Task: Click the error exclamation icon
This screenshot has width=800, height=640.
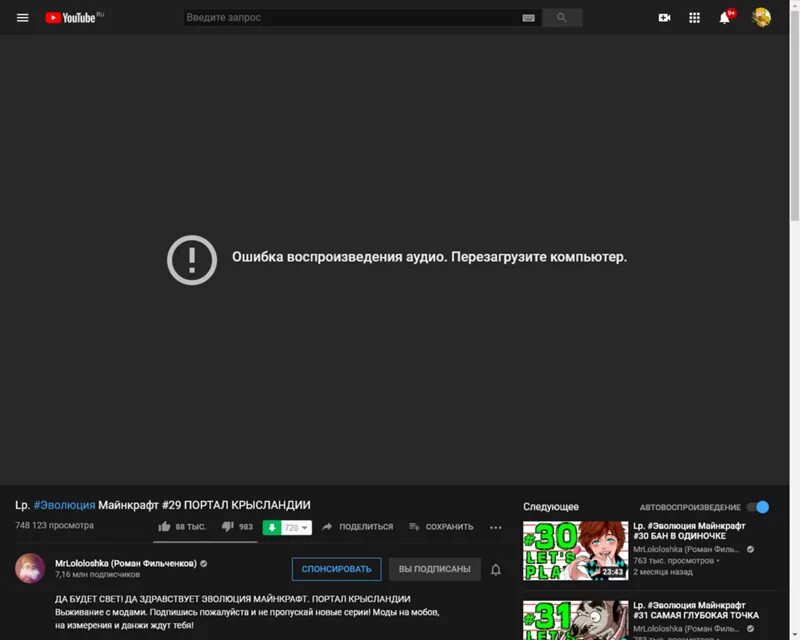Action: pyautogui.click(x=192, y=260)
